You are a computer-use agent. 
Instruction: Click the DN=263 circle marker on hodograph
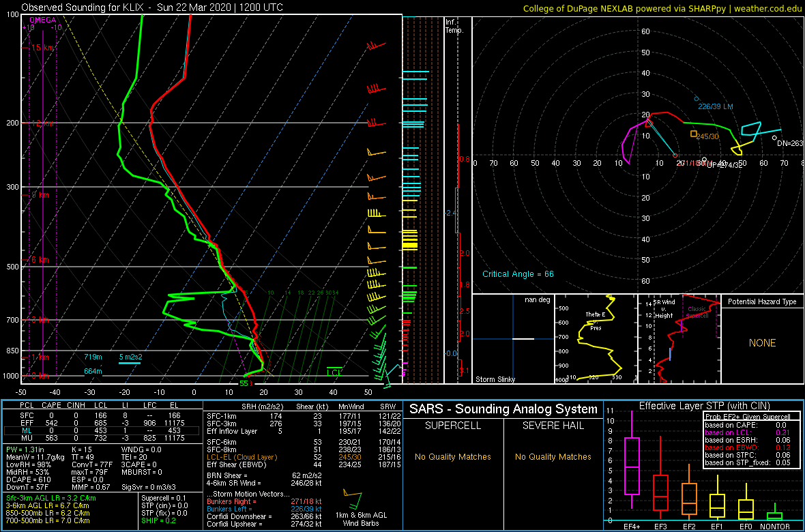[775, 138]
